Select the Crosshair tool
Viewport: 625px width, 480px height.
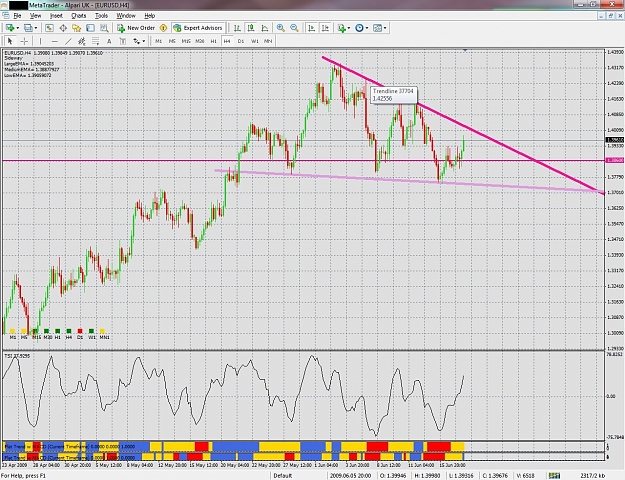[24, 41]
